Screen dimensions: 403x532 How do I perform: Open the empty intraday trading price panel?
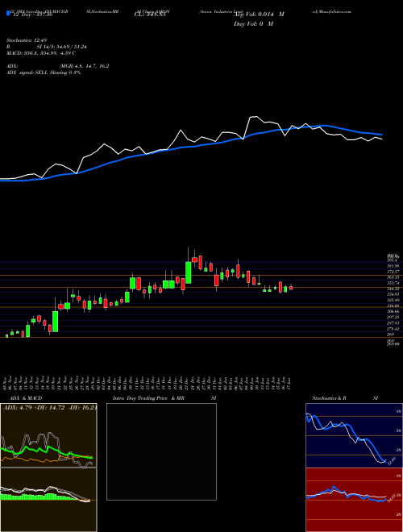point(161,451)
